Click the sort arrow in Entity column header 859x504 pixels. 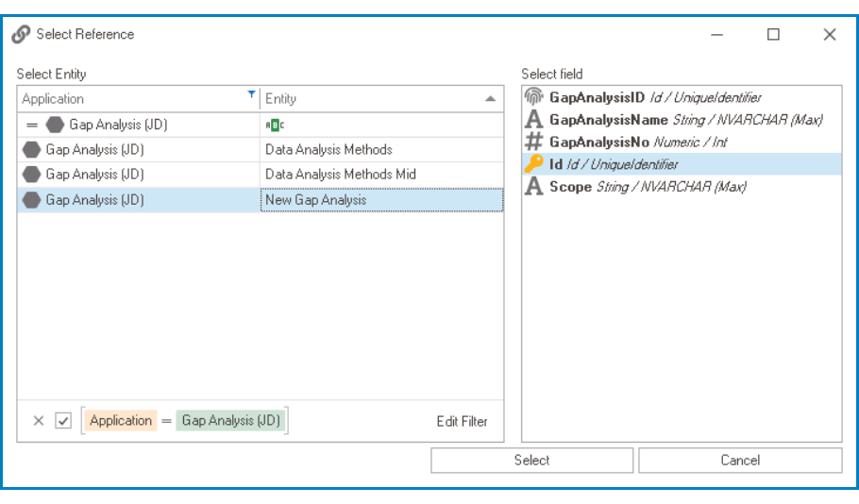click(490, 98)
